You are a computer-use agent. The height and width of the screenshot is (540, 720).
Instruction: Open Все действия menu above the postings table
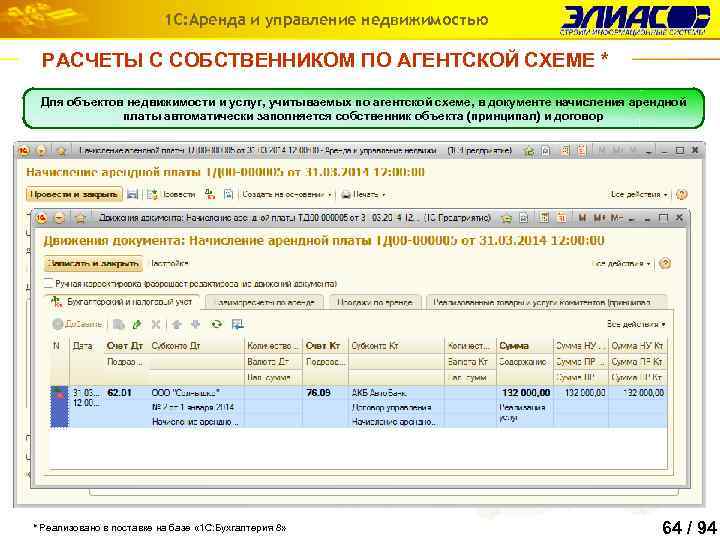636,324
